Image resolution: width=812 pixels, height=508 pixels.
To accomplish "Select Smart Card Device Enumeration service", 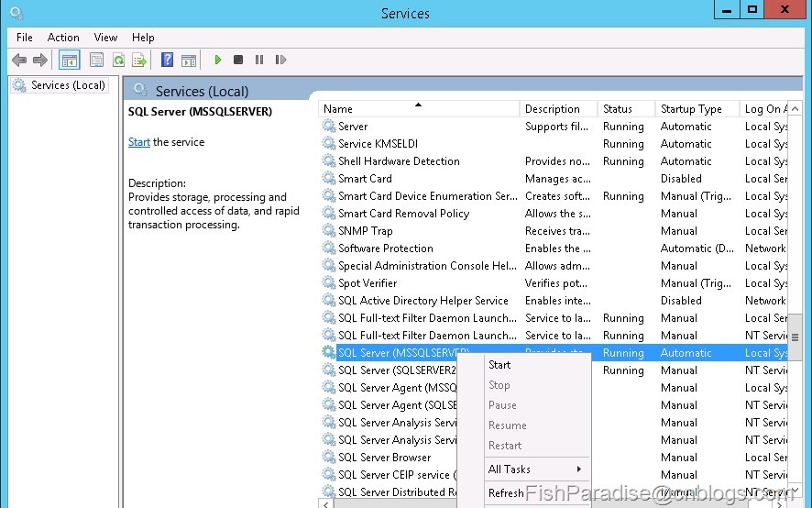I will pos(554,196).
